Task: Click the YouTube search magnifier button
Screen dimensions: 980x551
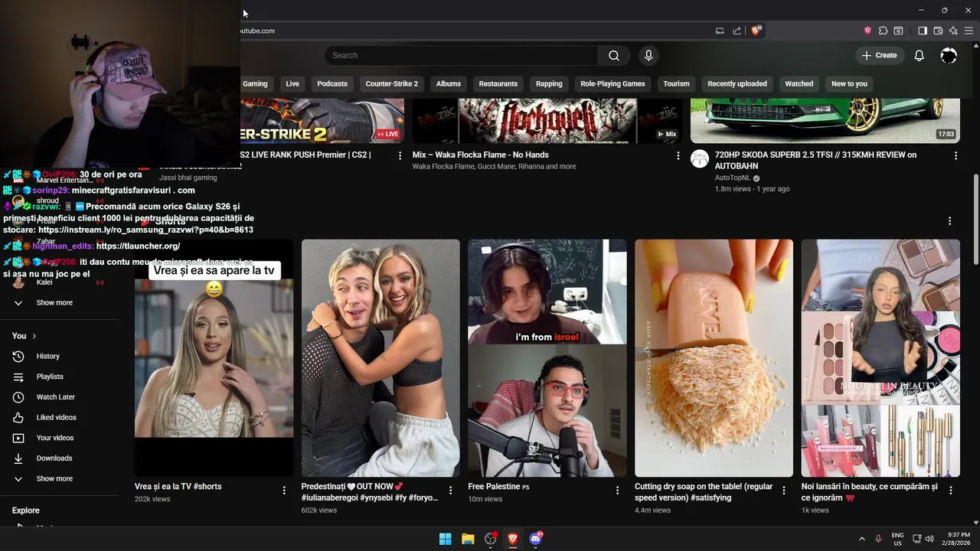Action: pyautogui.click(x=614, y=55)
